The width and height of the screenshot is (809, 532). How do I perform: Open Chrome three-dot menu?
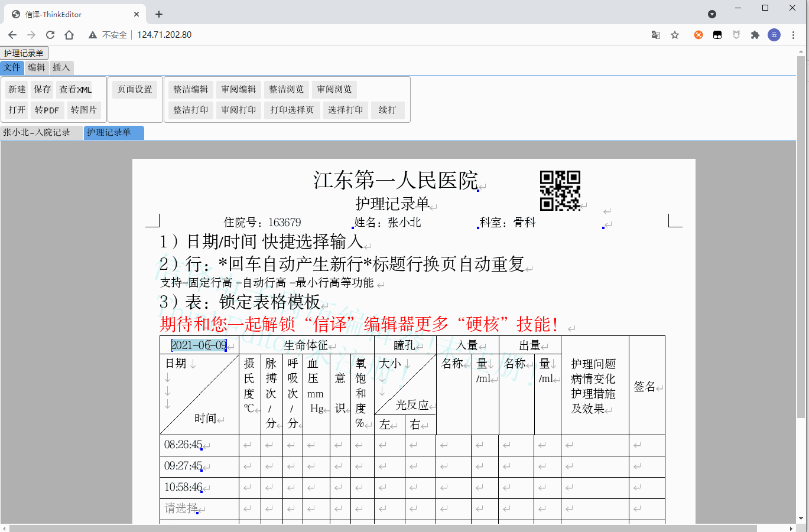coord(793,35)
